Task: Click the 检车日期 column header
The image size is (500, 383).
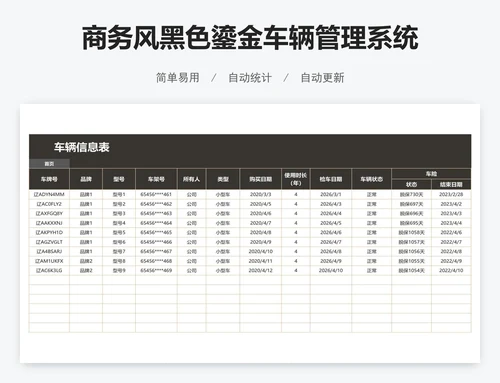Action: point(331,179)
